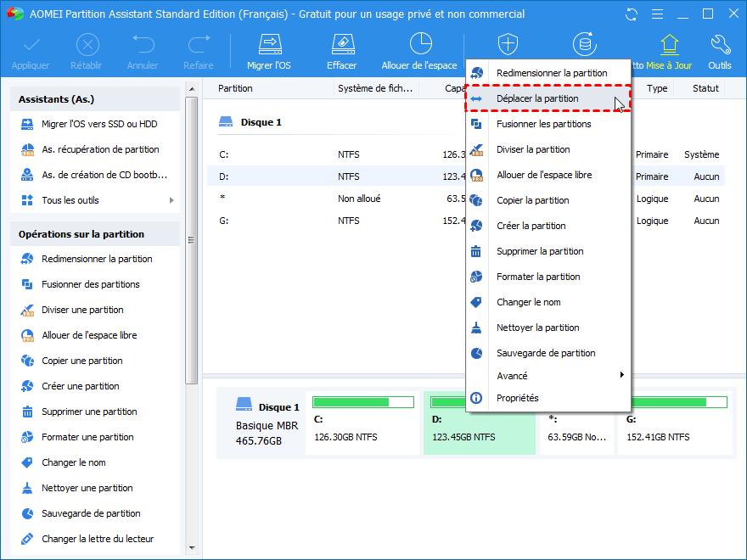Click the Rétablir toolbar icon

tap(87, 46)
